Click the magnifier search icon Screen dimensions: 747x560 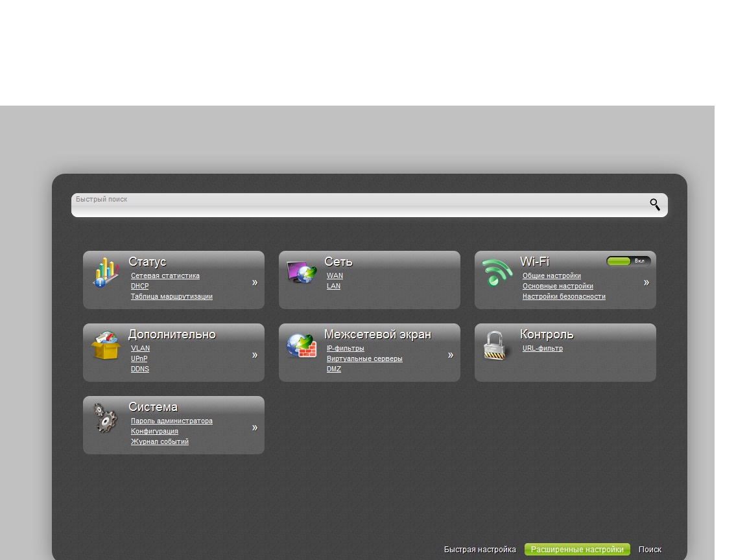point(655,205)
